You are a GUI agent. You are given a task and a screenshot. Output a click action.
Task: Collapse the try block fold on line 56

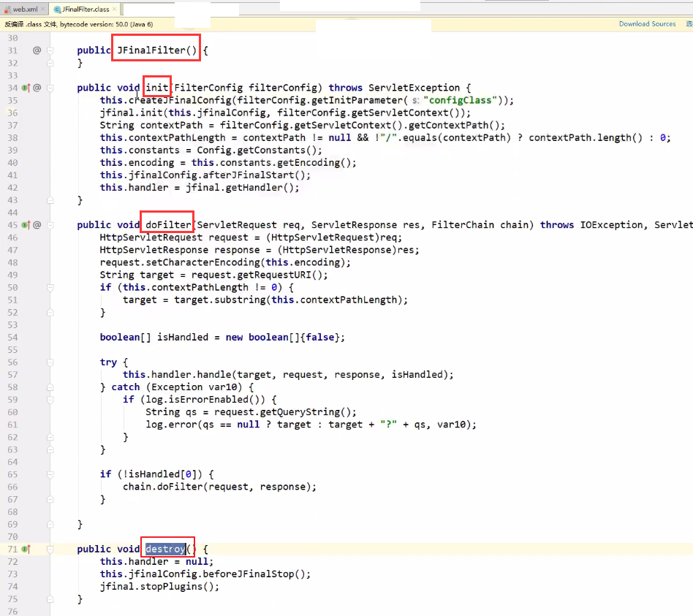click(x=50, y=362)
